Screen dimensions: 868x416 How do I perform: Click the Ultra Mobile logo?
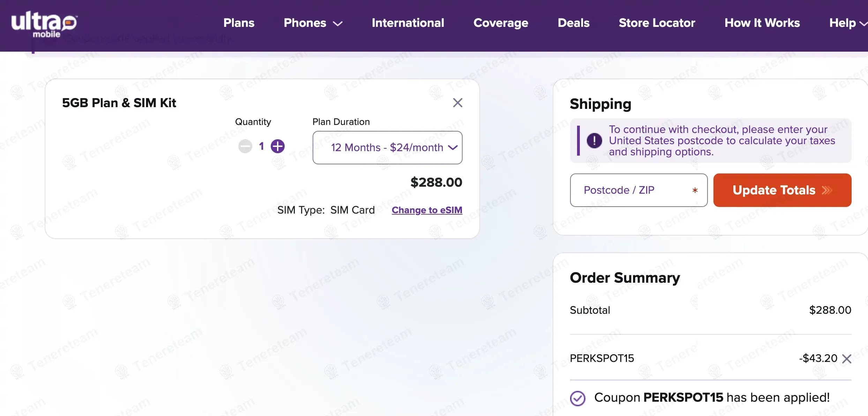click(x=44, y=24)
